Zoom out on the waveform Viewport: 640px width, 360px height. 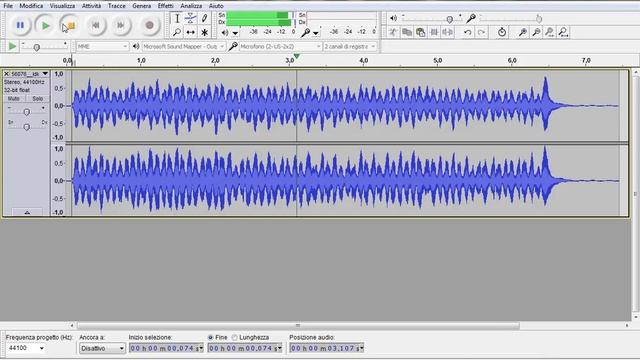[536, 32]
